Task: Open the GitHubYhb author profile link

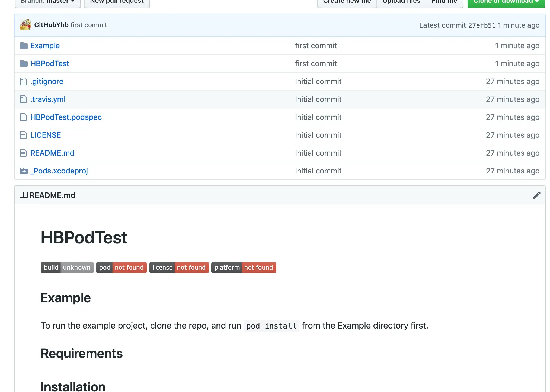Action: [51, 25]
